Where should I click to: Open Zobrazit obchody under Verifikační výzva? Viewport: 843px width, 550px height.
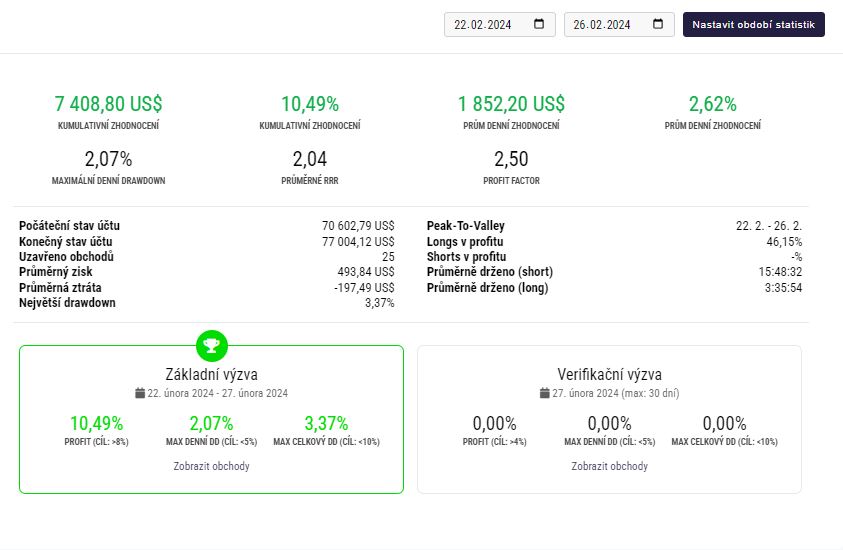(609, 466)
